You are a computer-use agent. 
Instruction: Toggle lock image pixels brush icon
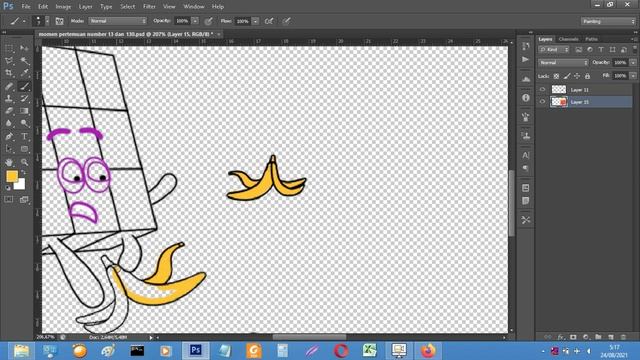tap(567, 76)
